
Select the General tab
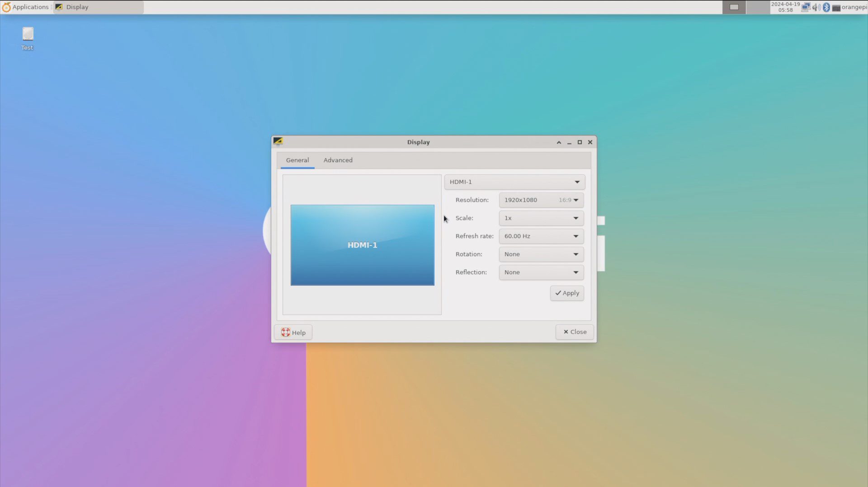click(x=297, y=160)
